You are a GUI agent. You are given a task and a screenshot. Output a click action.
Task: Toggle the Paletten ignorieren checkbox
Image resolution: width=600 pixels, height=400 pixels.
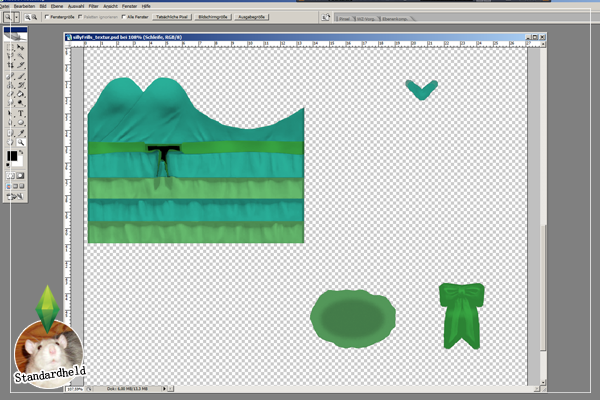pos(80,17)
